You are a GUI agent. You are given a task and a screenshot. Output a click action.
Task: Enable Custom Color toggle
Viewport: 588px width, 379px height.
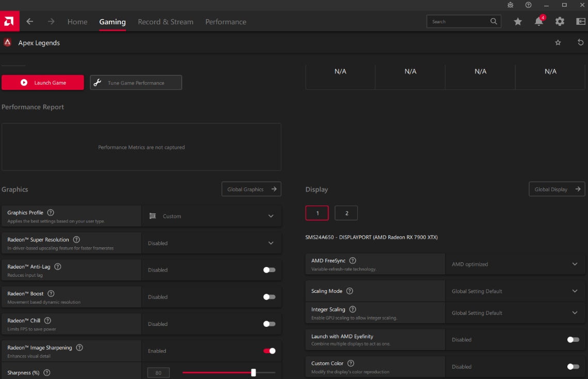point(573,367)
